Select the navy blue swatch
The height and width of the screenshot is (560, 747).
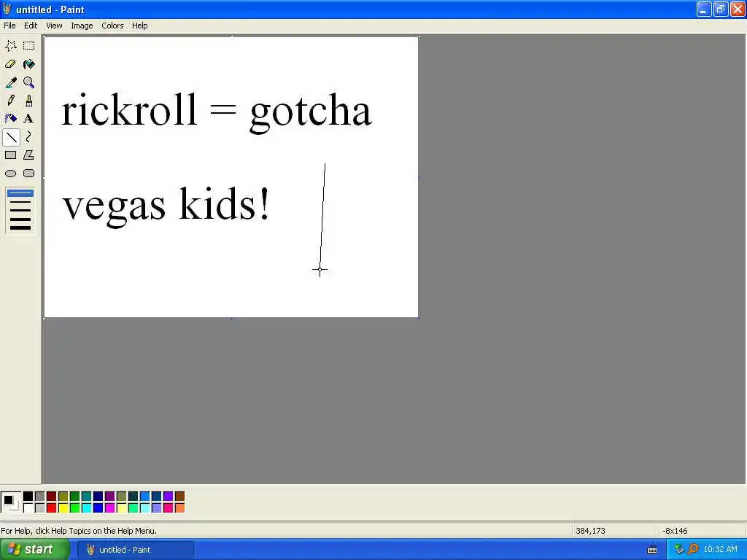pos(98,497)
